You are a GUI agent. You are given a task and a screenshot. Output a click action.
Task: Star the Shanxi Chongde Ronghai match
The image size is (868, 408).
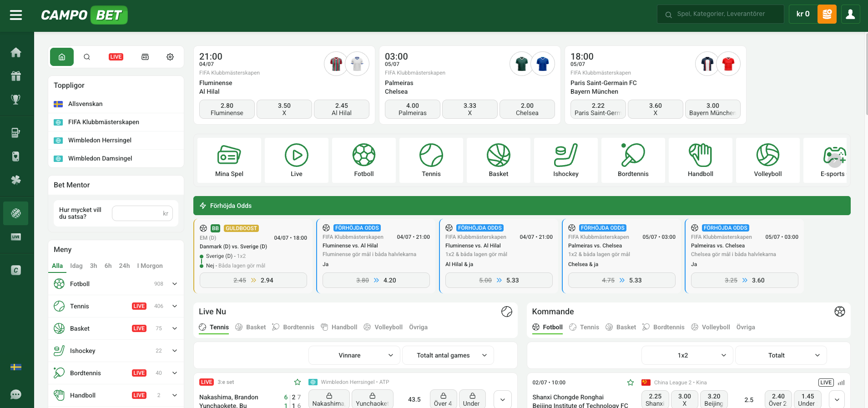click(631, 383)
